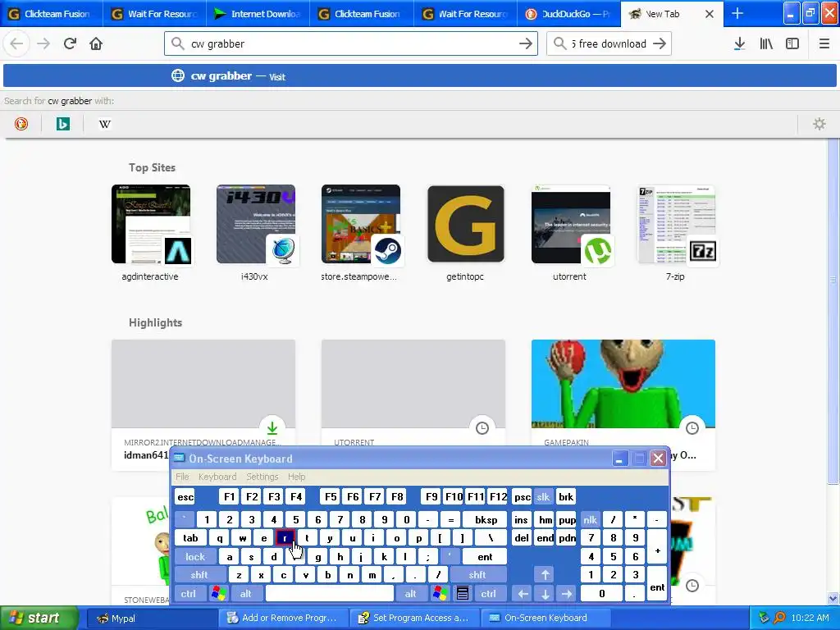Image resolution: width=840 pixels, height=630 pixels.
Task: Click the left Windows logo key
Action: (218, 594)
